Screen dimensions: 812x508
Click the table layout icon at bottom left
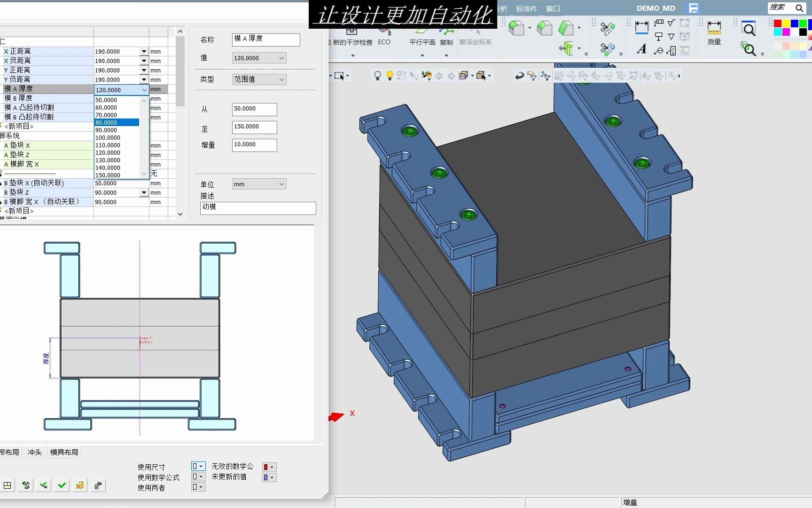coord(8,485)
